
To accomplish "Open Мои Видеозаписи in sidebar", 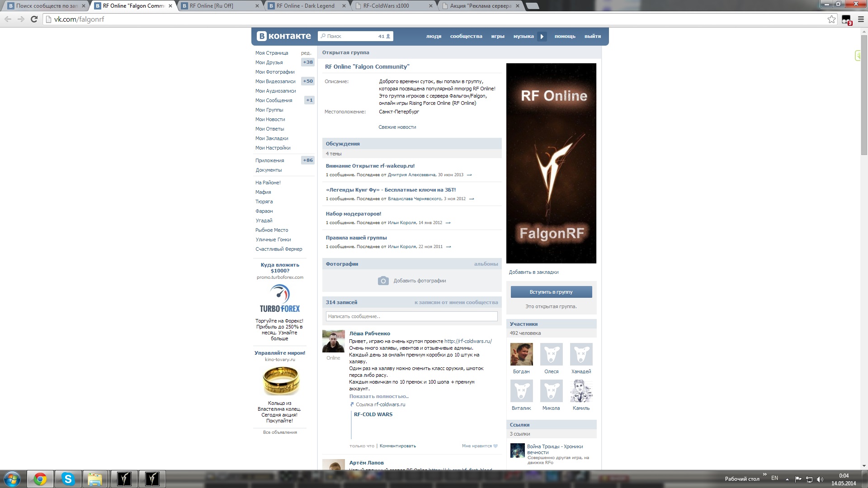I will [x=275, y=81].
